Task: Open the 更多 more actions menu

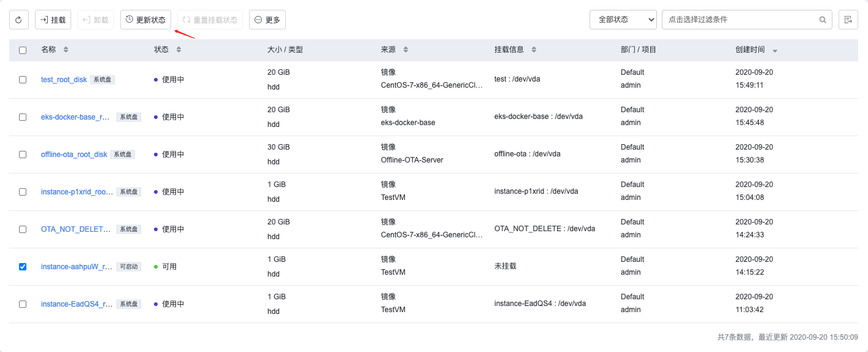Action: pyautogui.click(x=267, y=20)
